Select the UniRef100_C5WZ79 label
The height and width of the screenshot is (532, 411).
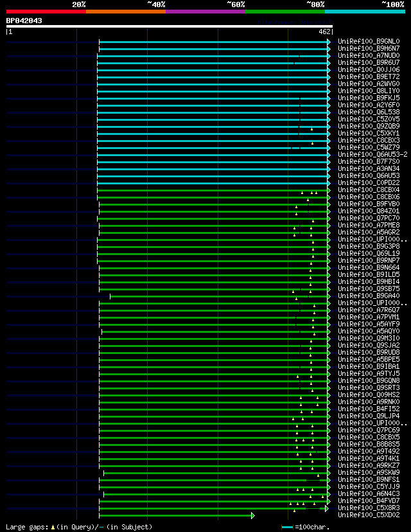coord(369,148)
